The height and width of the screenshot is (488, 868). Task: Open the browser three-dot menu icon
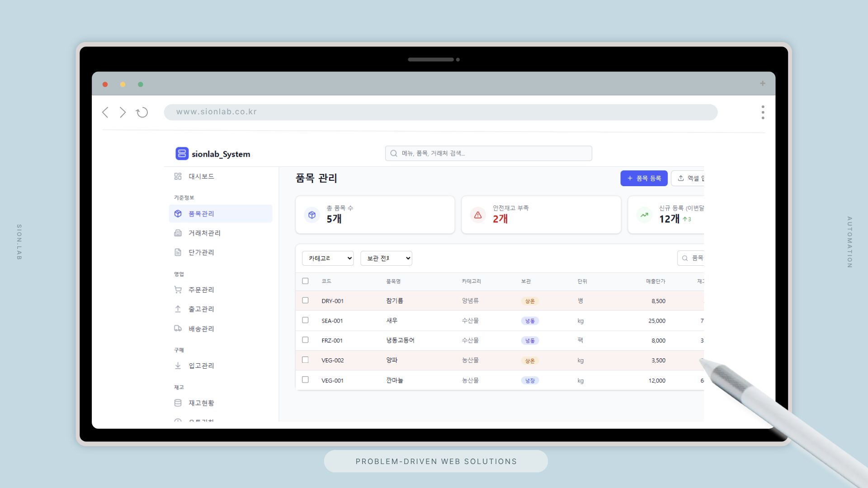(x=763, y=113)
